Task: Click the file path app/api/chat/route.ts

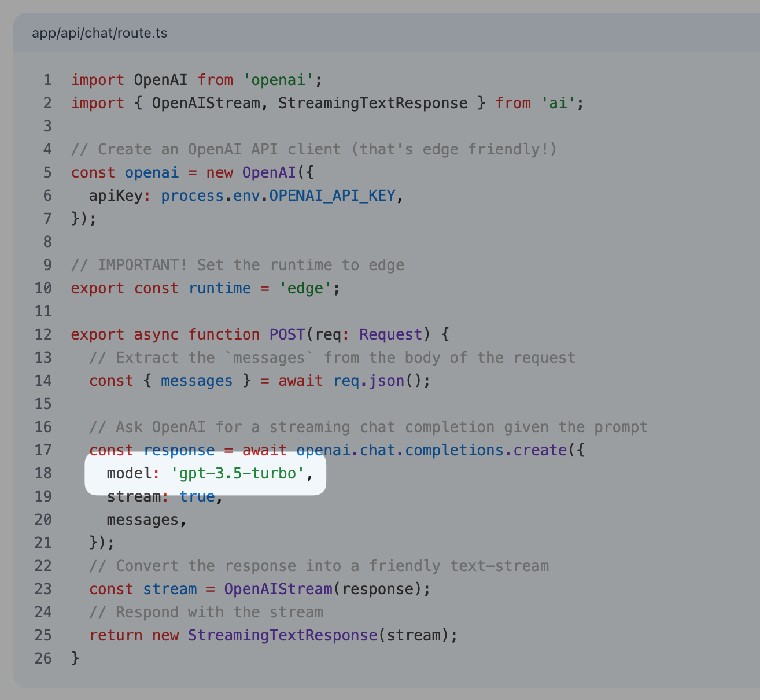Action: [100, 33]
